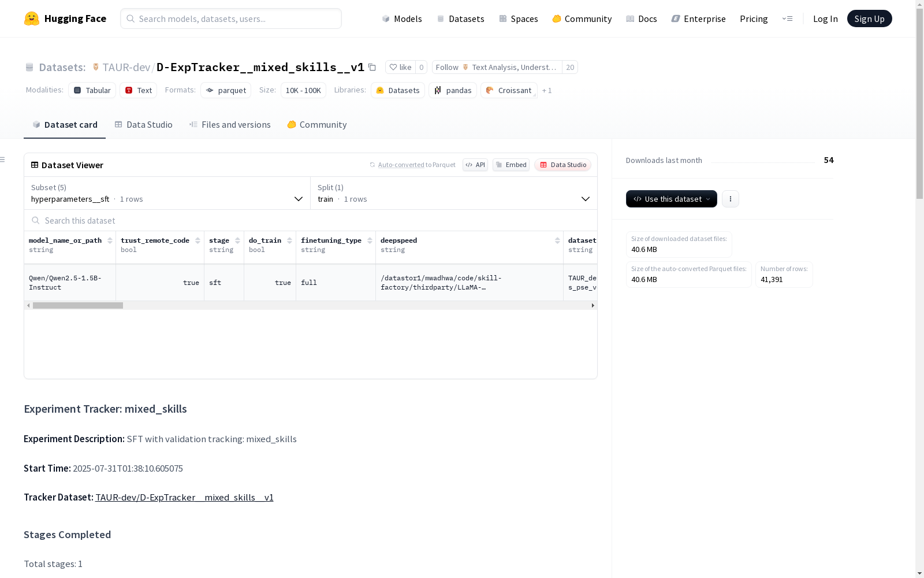
Task: Sort by trust_remote_code column arrows
Action: (198, 240)
